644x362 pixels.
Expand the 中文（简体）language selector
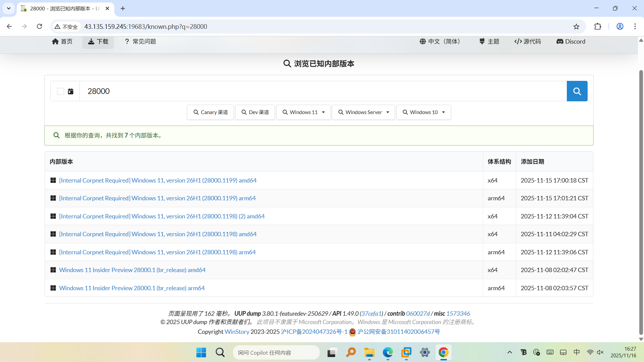click(441, 41)
